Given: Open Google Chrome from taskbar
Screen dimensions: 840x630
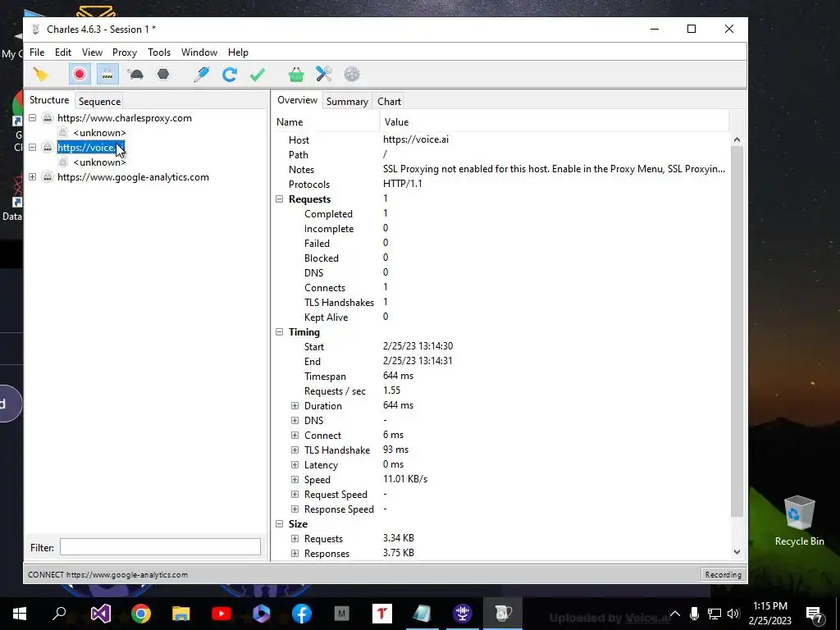Looking at the screenshot, I should [x=141, y=614].
